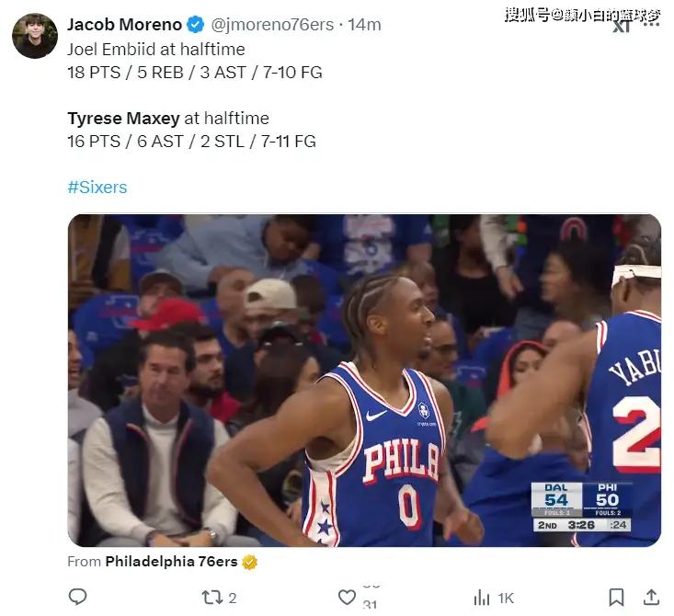Open the Philadelphia 76ers source link
This screenshot has width=674, height=616.
171,562
